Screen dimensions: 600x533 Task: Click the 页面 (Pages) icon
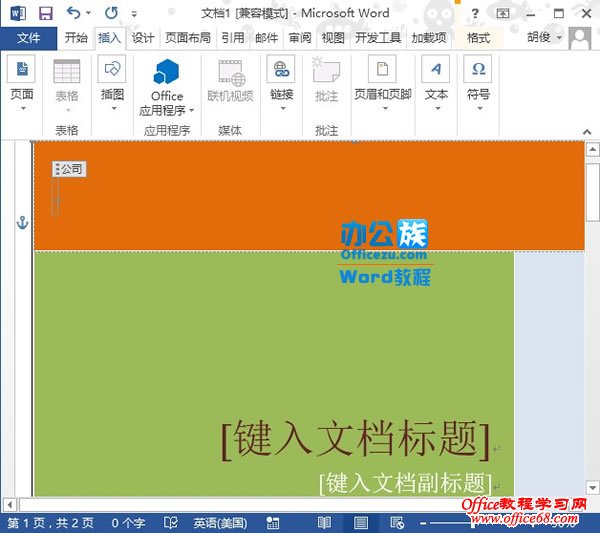coord(21,69)
